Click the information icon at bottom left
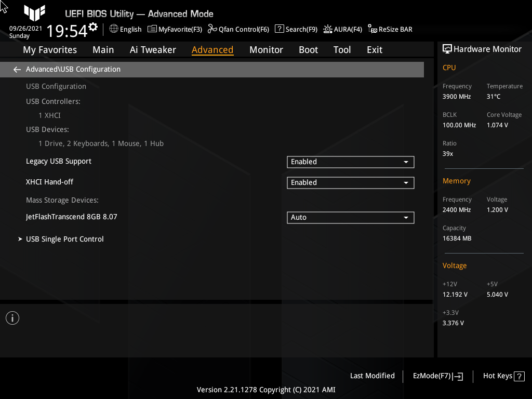 12,317
